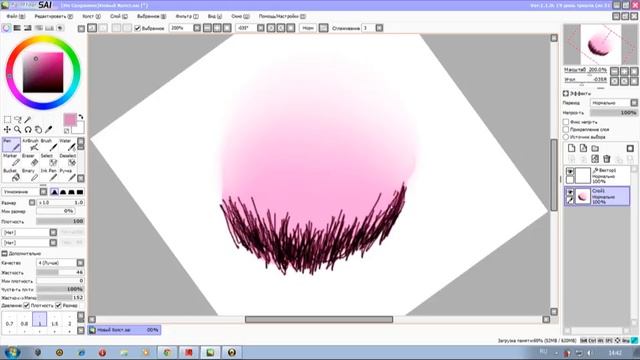Choose the Deselect brush tool
This screenshot has height=360, width=640.
click(67, 160)
